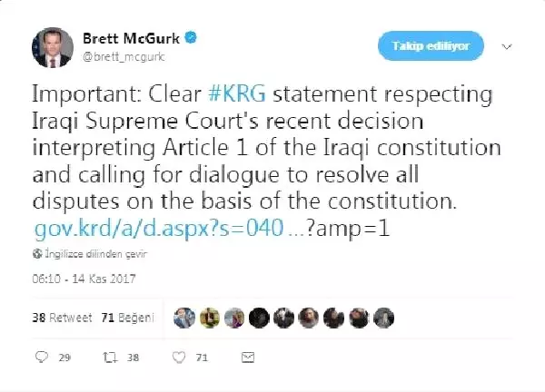Viewport: 545px width, 392px height.
Task: Click the Brett McGurk display name
Action: tap(132, 38)
